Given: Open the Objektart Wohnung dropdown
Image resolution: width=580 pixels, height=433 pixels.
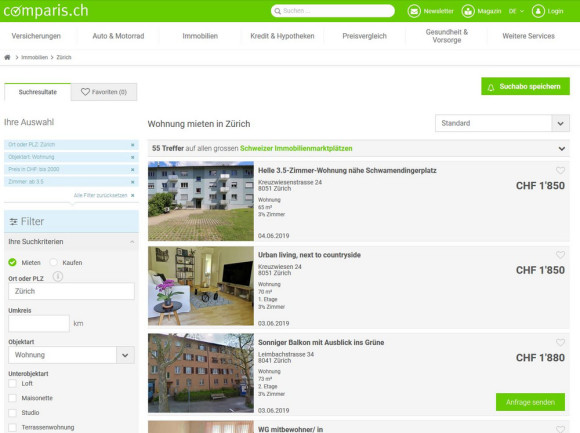Looking at the screenshot, I should coord(71,355).
